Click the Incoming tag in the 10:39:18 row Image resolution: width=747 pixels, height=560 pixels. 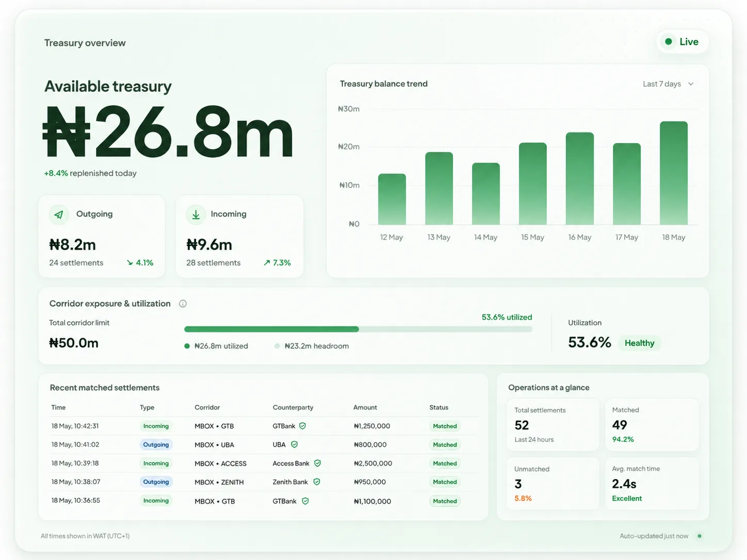156,463
